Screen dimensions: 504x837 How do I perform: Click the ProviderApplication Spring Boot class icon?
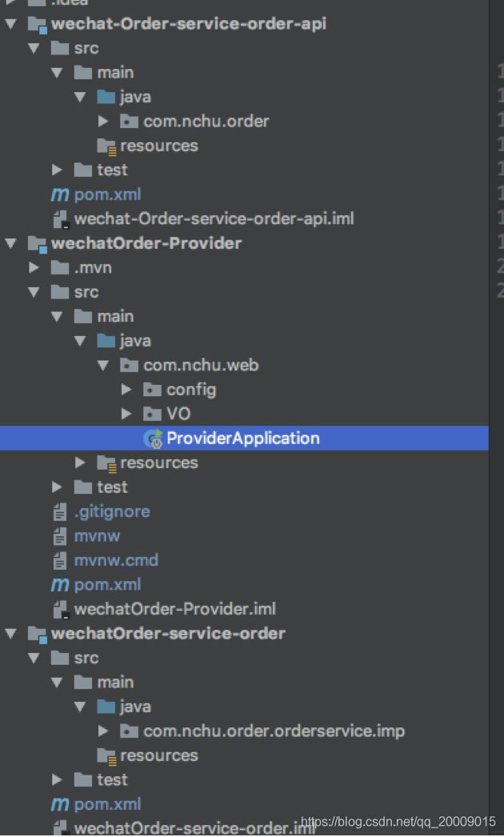(154, 439)
